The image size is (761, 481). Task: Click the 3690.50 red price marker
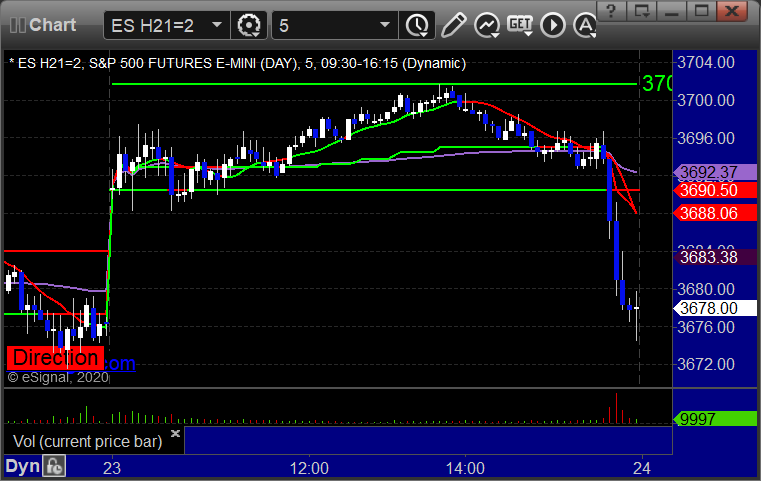tap(715, 190)
